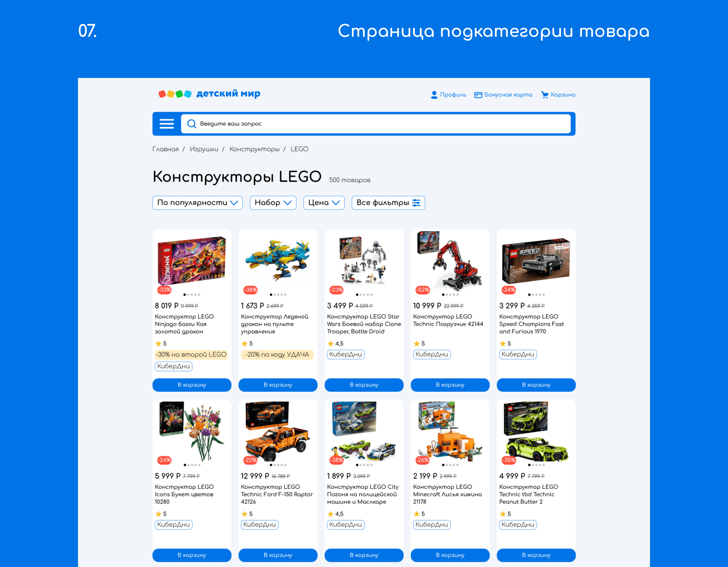Click the search magnifier icon
This screenshot has width=728, height=567.
tap(192, 124)
